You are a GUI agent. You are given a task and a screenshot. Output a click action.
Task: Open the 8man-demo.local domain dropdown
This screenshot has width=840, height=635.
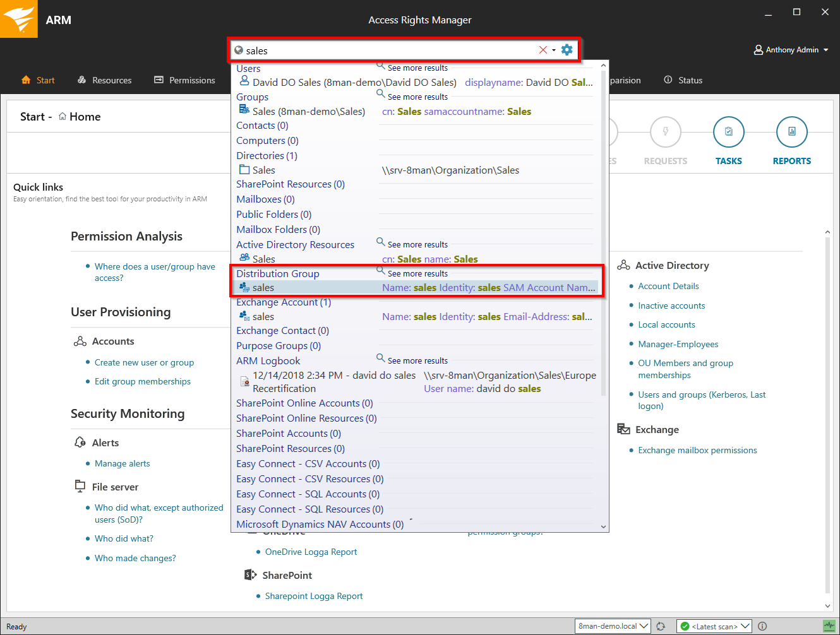[x=613, y=626]
